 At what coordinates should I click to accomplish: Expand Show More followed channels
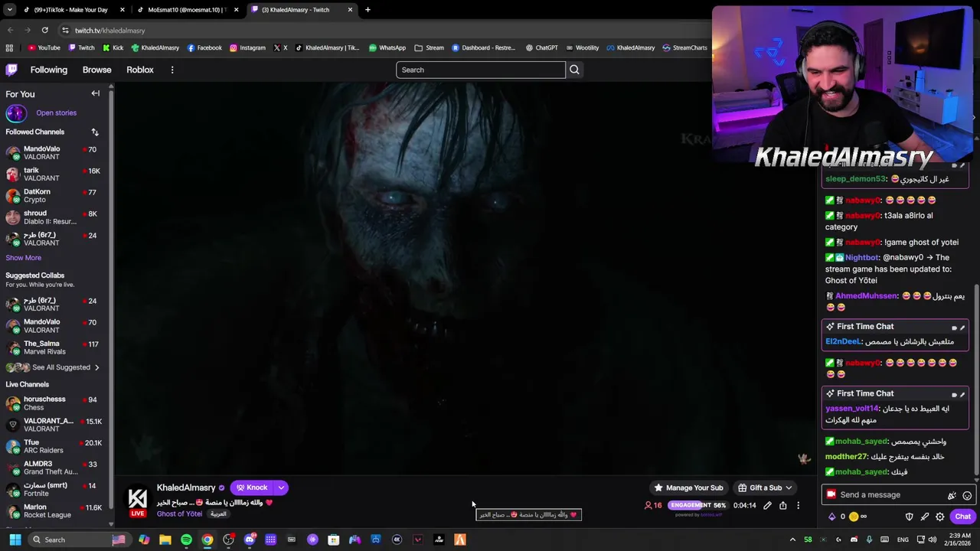click(x=24, y=258)
